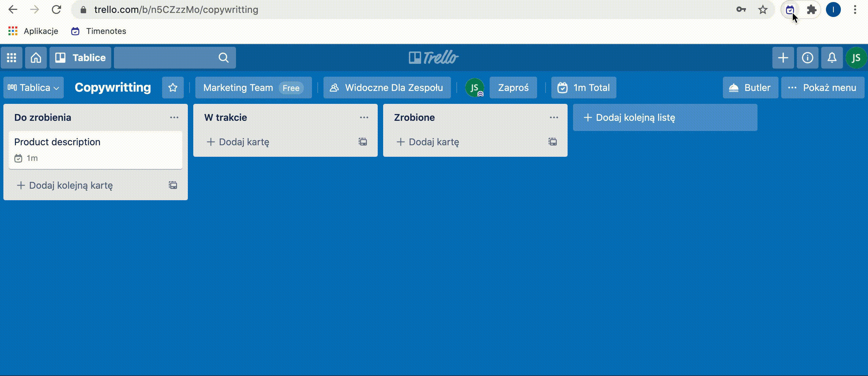Open the information circle icon
Viewport: 868px width, 376px height.
807,58
